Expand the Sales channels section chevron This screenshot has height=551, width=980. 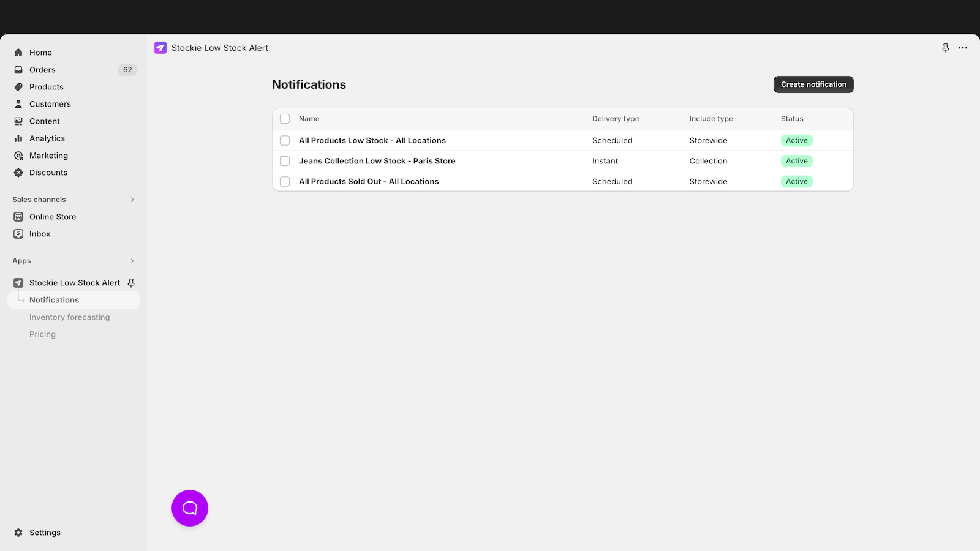(132, 200)
